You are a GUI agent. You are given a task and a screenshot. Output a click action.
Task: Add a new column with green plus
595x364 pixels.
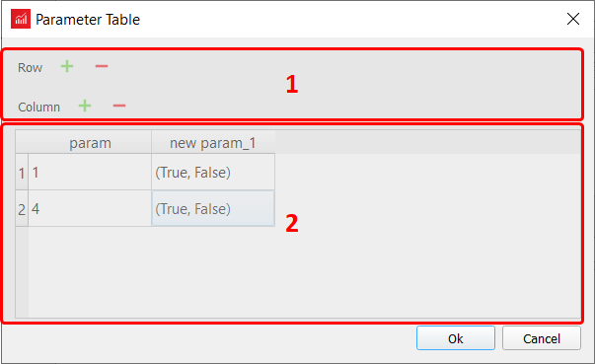pyautogui.click(x=85, y=106)
